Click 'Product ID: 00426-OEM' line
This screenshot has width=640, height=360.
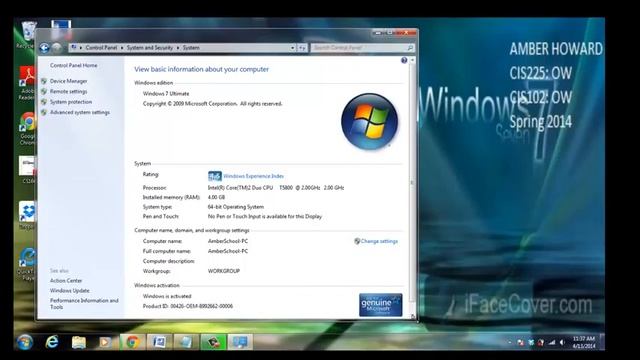[x=188, y=306]
